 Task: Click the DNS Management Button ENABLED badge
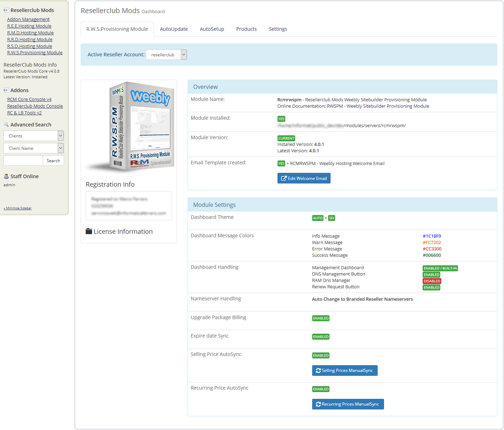[431, 275]
